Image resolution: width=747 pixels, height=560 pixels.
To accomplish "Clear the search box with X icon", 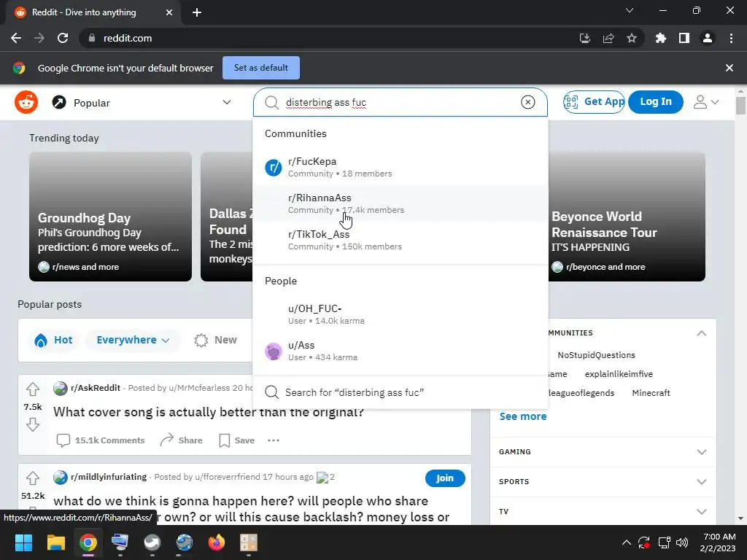I will 527,102.
